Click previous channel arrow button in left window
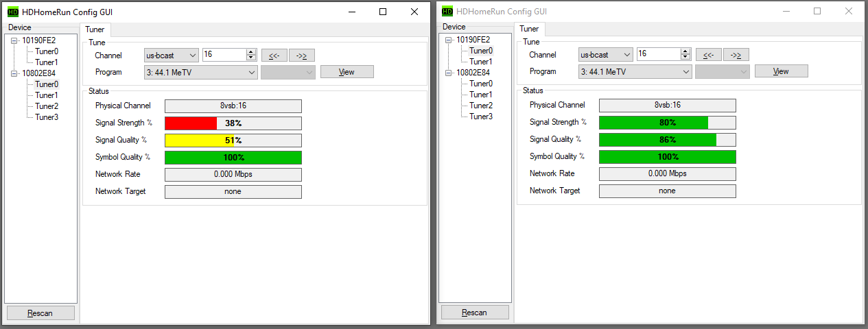The image size is (868, 329). tap(274, 56)
